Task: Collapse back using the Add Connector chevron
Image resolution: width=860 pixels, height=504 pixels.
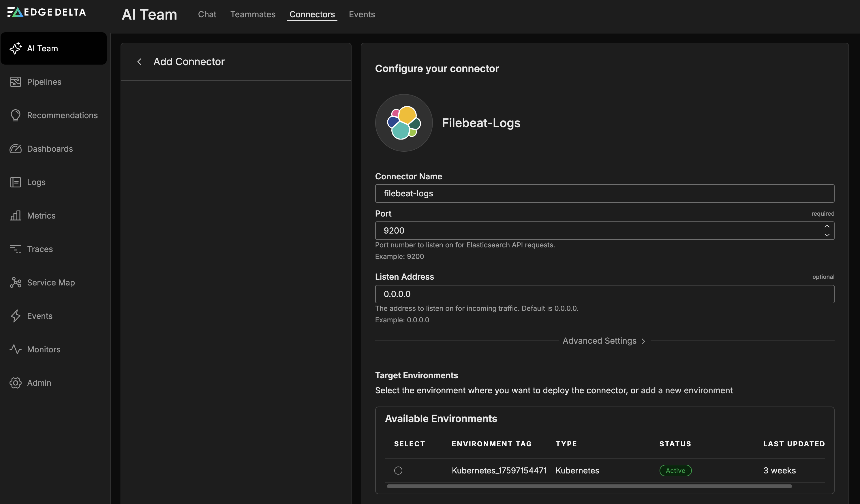Action: (x=140, y=62)
